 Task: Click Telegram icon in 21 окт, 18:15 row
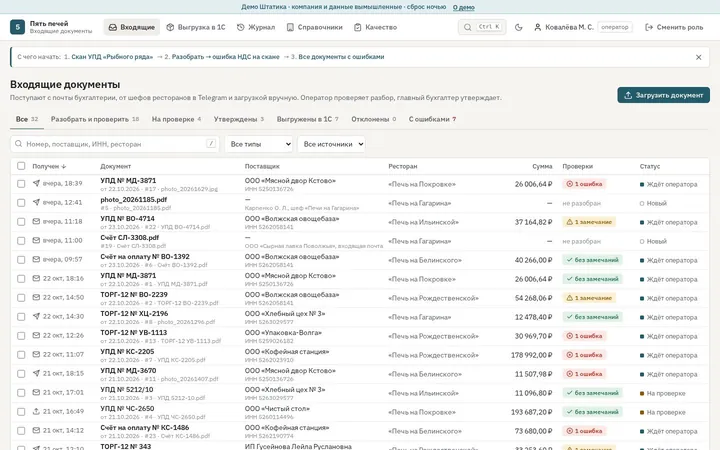pos(36,373)
